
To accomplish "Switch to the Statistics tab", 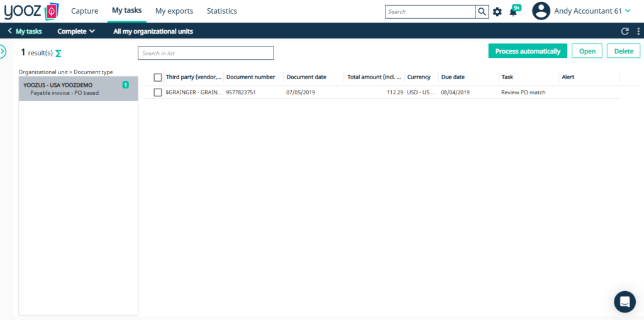I will pyautogui.click(x=222, y=11).
